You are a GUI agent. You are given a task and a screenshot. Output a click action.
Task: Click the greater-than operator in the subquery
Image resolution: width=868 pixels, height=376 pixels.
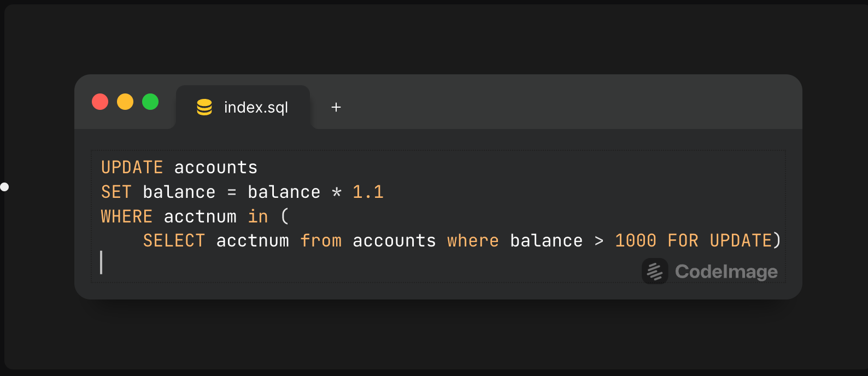pyautogui.click(x=599, y=240)
